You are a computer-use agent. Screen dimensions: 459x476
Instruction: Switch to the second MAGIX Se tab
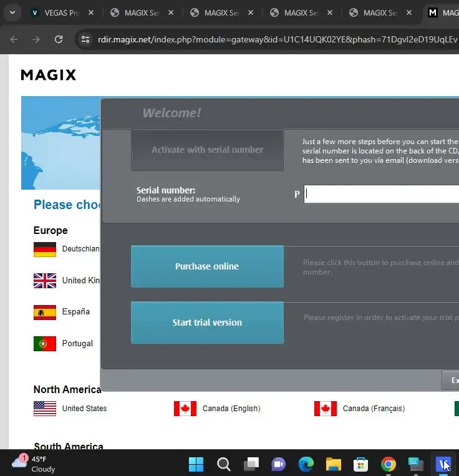coord(221,12)
